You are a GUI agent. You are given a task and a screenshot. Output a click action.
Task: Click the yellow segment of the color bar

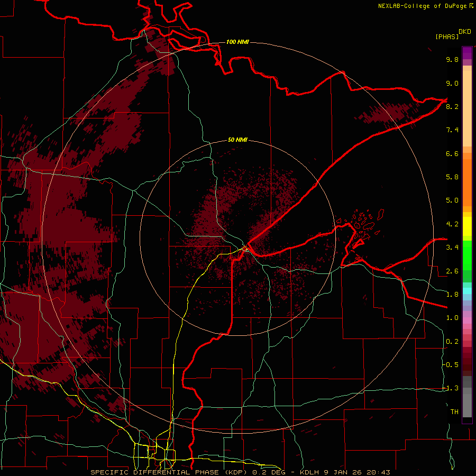pyautogui.click(x=467, y=226)
